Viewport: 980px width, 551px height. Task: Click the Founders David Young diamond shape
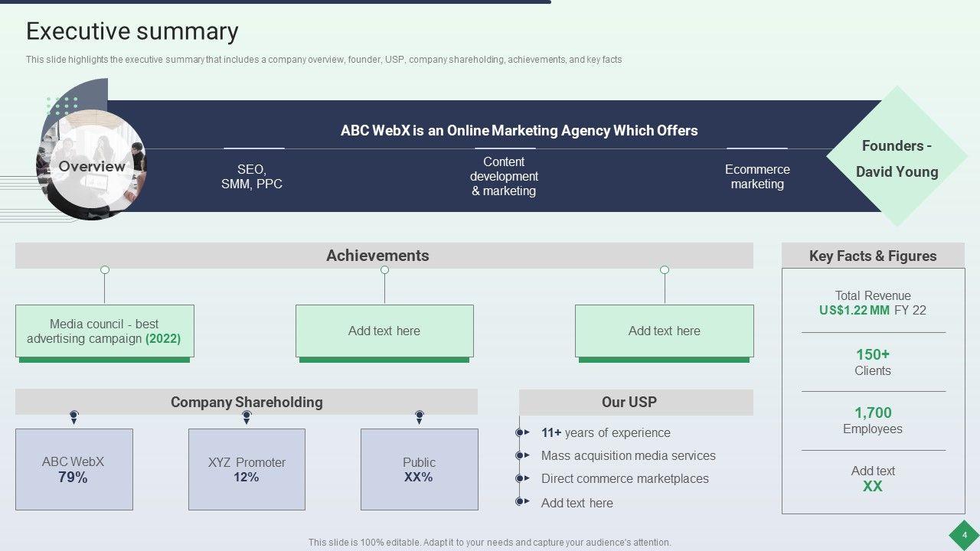[x=896, y=158]
